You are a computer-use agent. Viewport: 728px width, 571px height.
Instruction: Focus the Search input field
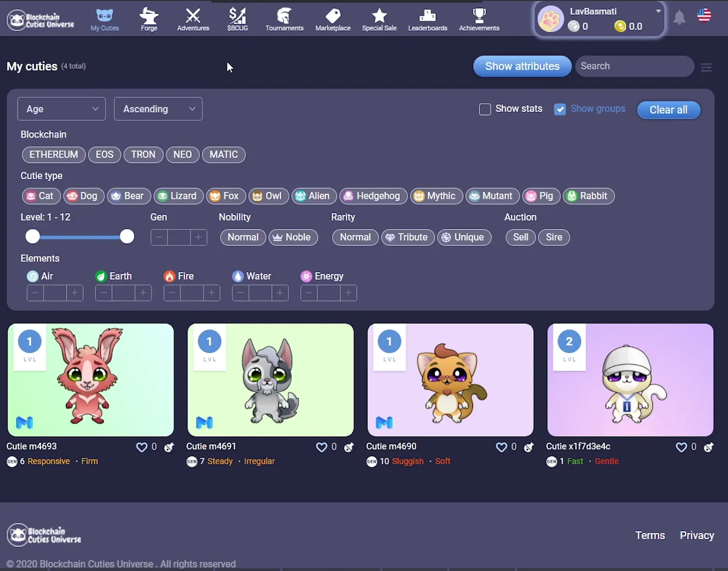coord(635,66)
